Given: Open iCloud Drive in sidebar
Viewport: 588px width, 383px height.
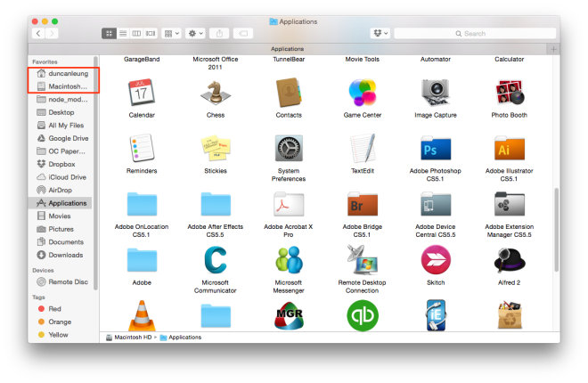Looking at the screenshot, I should click(61, 177).
